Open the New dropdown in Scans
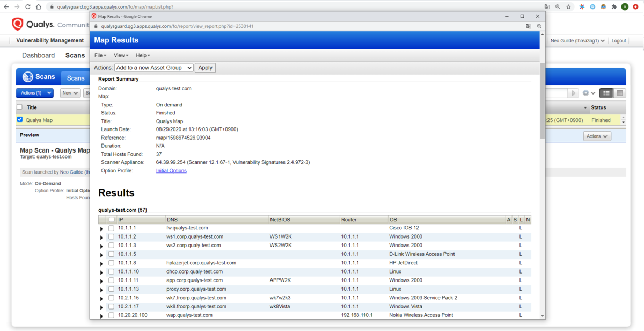644x331 pixels. (x=70, y=93)
